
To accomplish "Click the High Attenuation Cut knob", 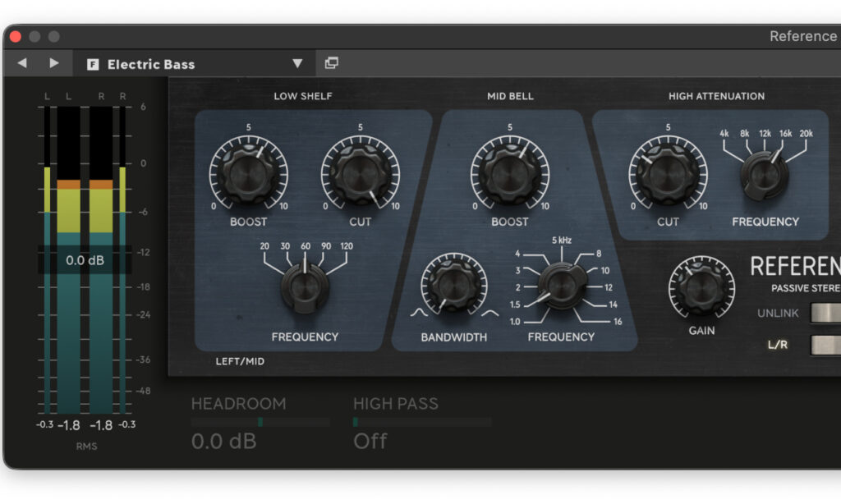I will (x=668, y=174).
